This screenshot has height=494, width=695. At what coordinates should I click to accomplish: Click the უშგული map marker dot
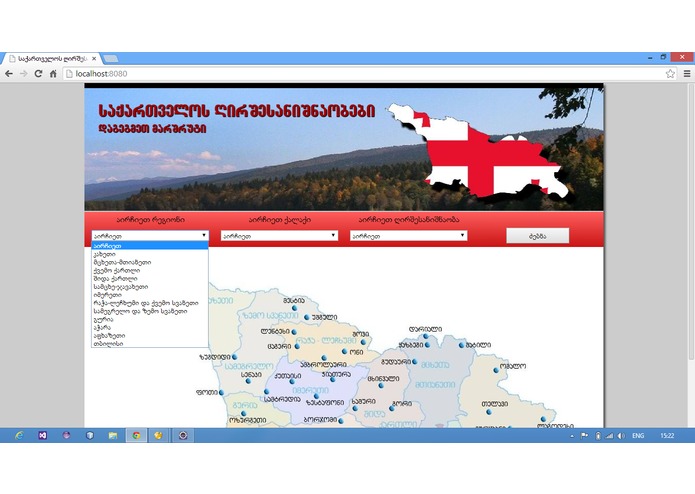tap(307, 317)
